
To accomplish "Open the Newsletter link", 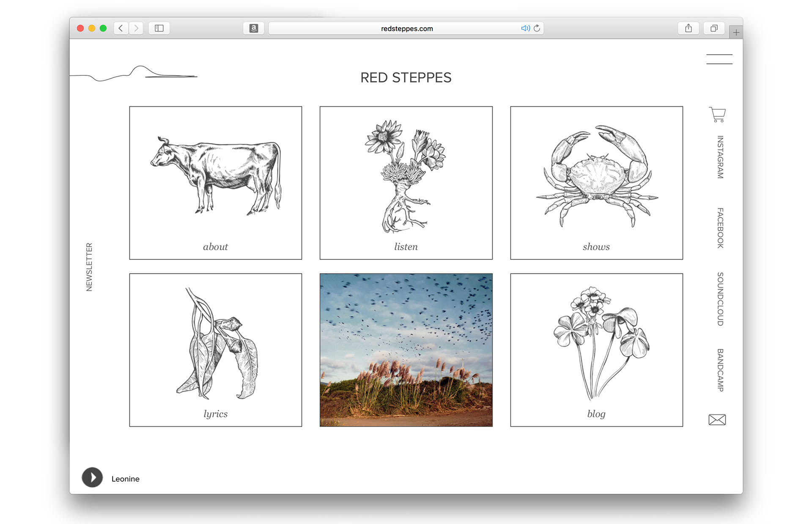I will (89, 267).
